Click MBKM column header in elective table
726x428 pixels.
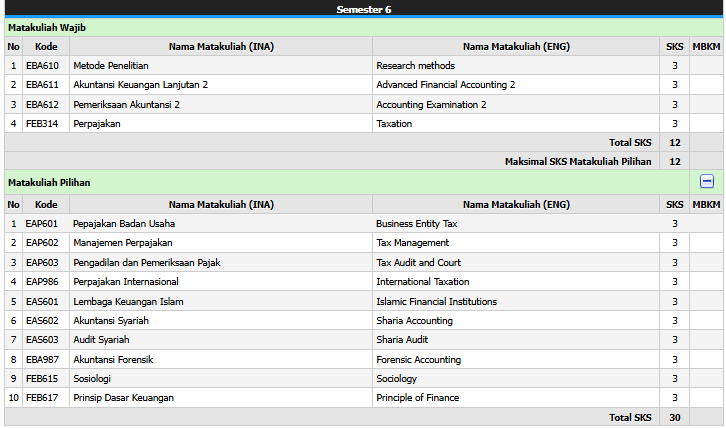click(706, 204)
